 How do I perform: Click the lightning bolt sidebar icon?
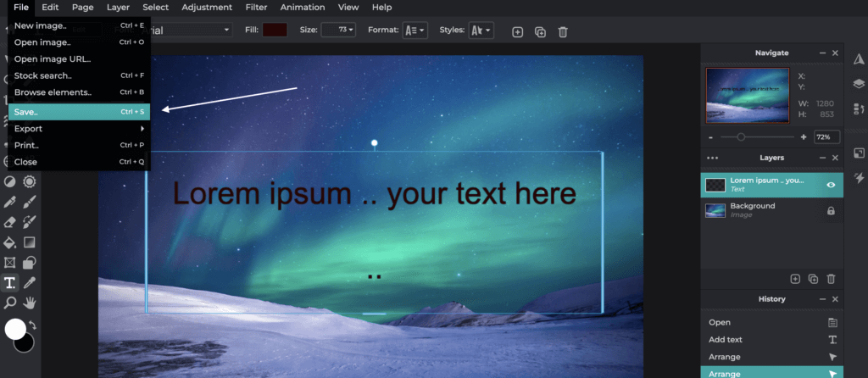[859, 178]
